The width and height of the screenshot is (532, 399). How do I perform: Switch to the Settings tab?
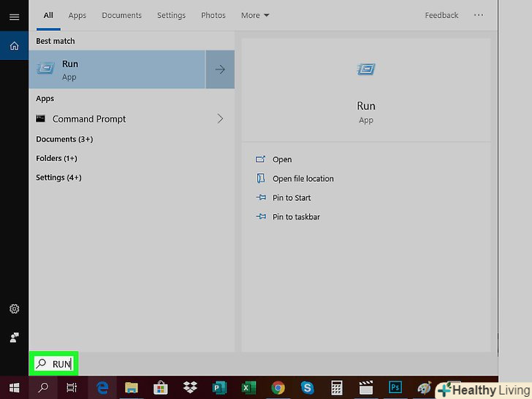171,15
